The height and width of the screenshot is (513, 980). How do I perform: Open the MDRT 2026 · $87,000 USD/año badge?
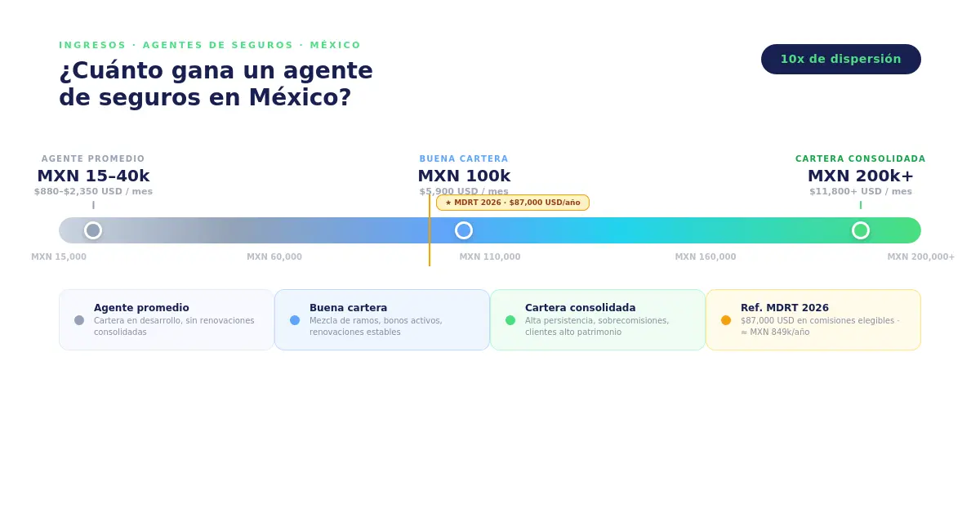point(513,203)
